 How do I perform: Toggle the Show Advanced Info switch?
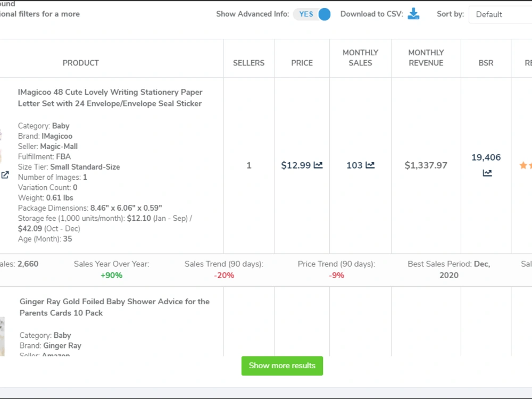(x=312, y=14)
